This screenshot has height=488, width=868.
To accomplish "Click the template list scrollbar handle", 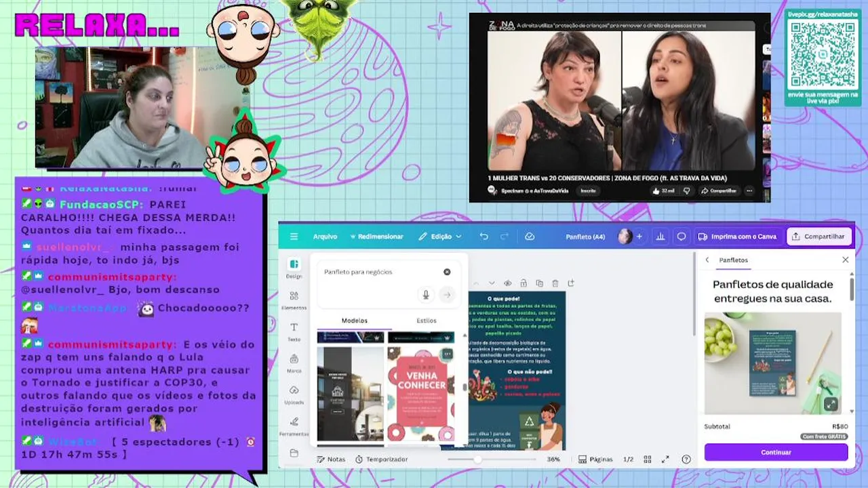I will click(465, 387).
